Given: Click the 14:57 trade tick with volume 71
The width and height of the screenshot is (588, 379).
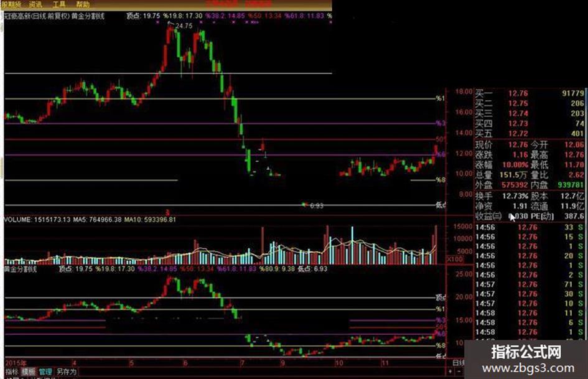Looking at the screenshot, I should (x=529, y=284).
